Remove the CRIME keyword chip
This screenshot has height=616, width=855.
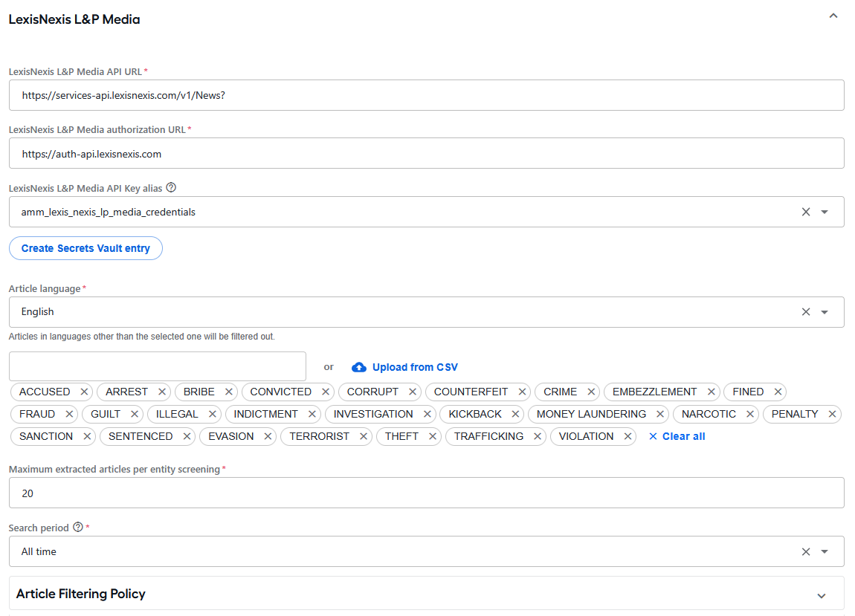(x=591, y=392)
